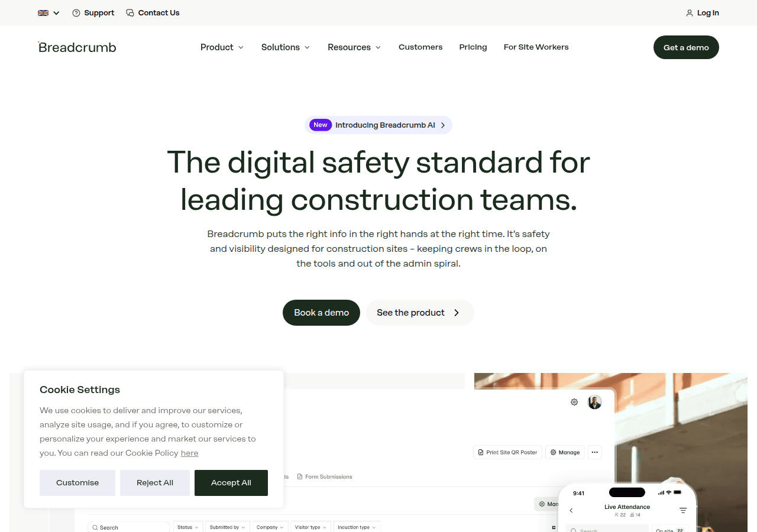Click the phone's back arrow
This screenshot has height=532, width=757.
[x=571, y=511]
